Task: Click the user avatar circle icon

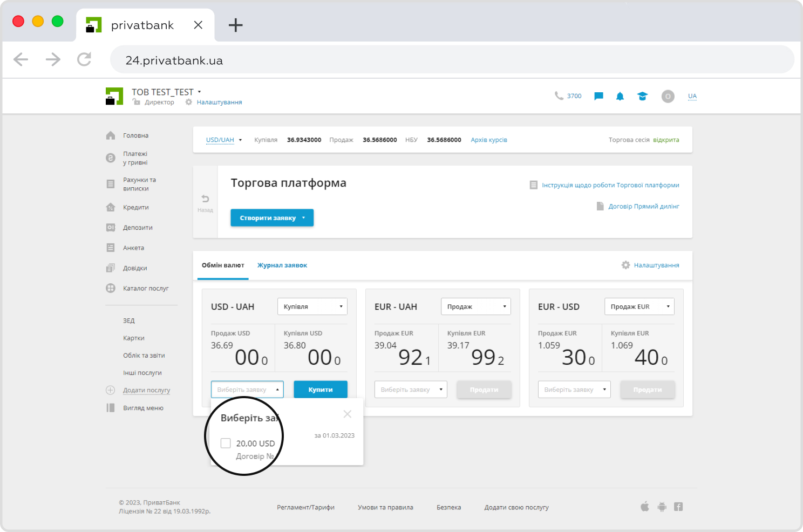Action: 668,96
